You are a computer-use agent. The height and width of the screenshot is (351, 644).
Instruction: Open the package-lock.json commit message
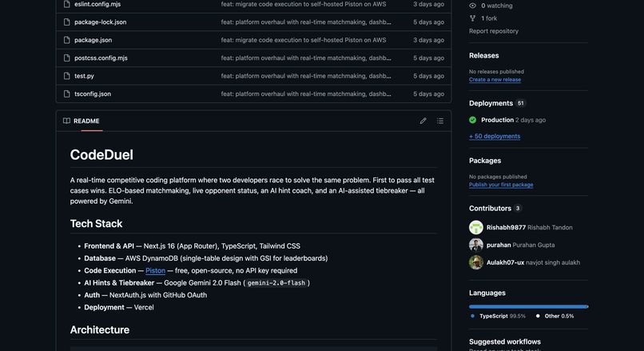point(306,22)
